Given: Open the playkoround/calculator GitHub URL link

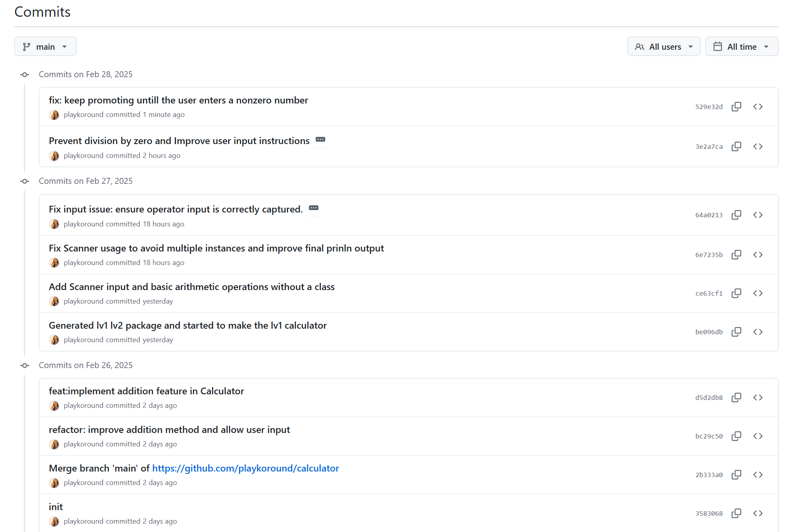Looking at the screenshot, I should coord(245,468).
